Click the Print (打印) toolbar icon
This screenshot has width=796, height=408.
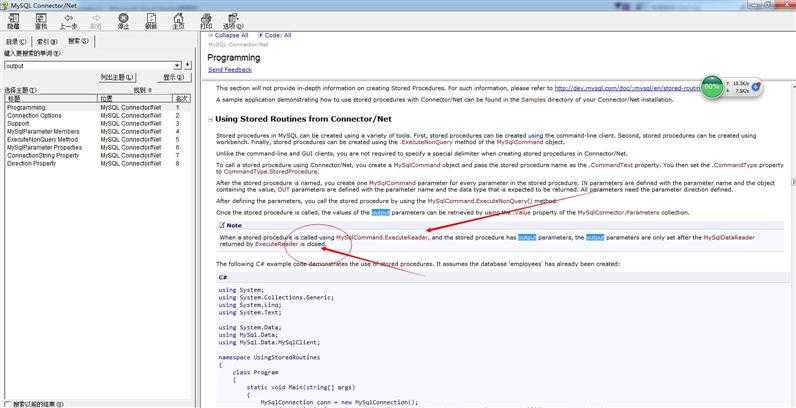206,21
